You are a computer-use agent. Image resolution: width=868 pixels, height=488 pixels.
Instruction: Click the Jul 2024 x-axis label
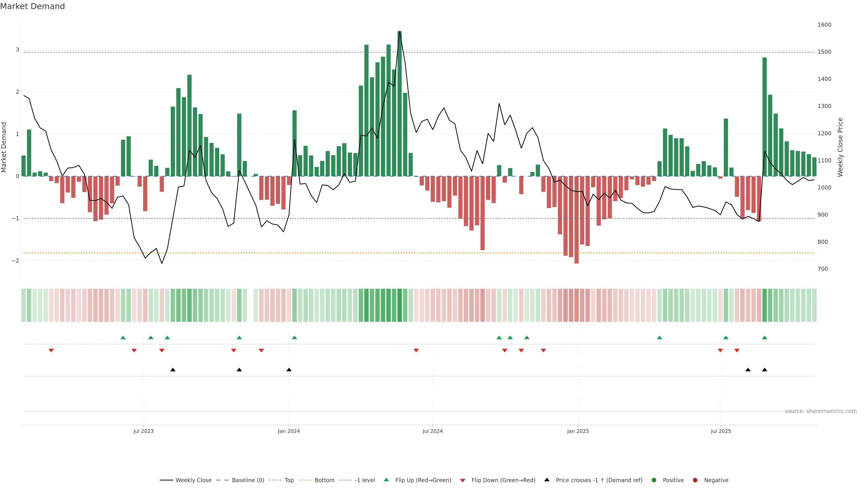point(432,431)
